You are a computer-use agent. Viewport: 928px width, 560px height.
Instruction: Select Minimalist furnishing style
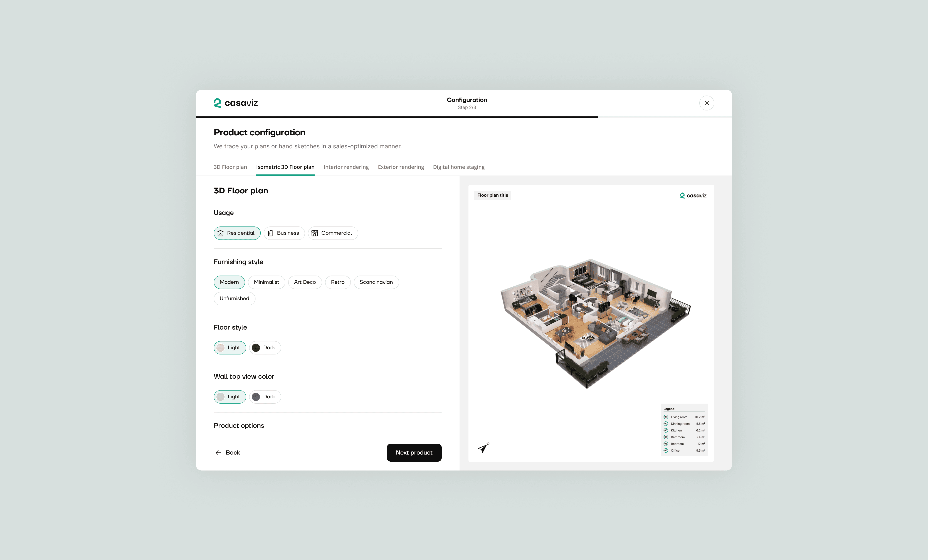[266, 282]
